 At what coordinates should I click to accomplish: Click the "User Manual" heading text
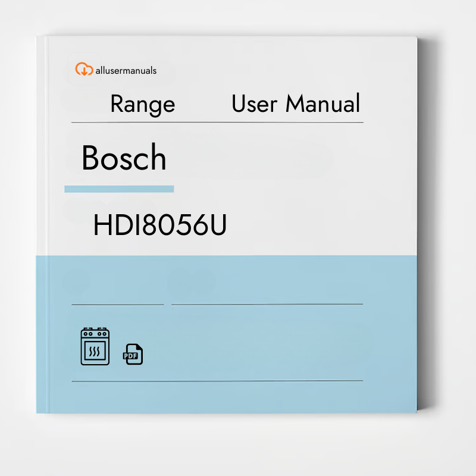[x=296, y=104]
